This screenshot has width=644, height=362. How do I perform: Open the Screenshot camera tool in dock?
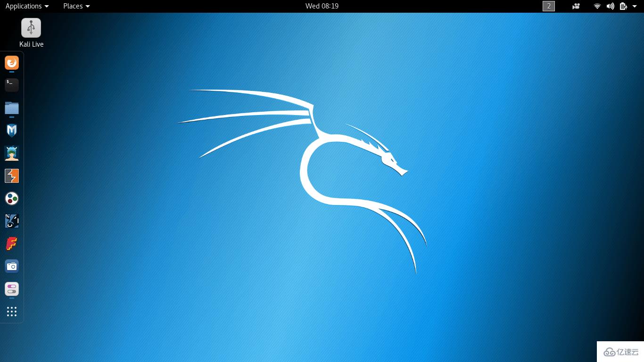pos(12,266)
